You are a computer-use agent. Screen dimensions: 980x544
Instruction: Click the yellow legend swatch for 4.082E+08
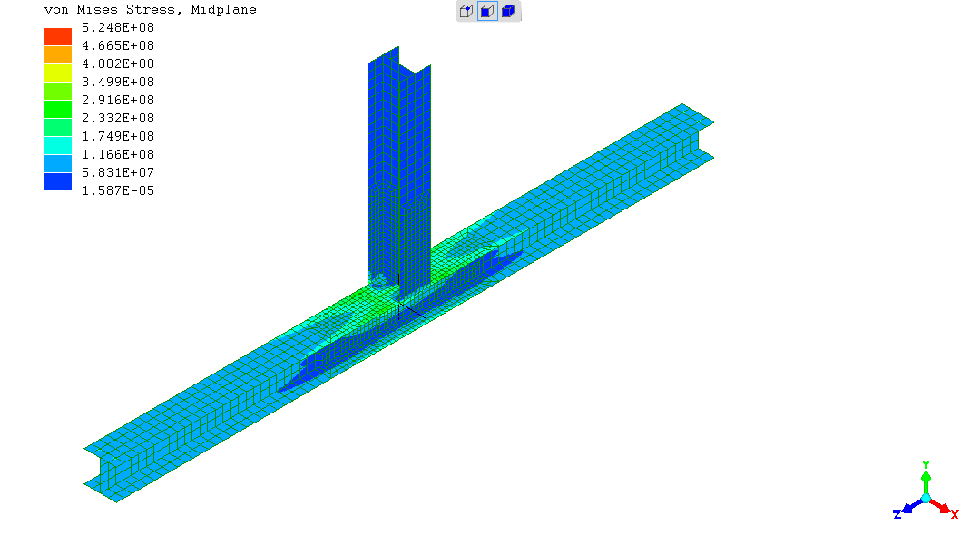pyautogui.click(x=58, y=73)
